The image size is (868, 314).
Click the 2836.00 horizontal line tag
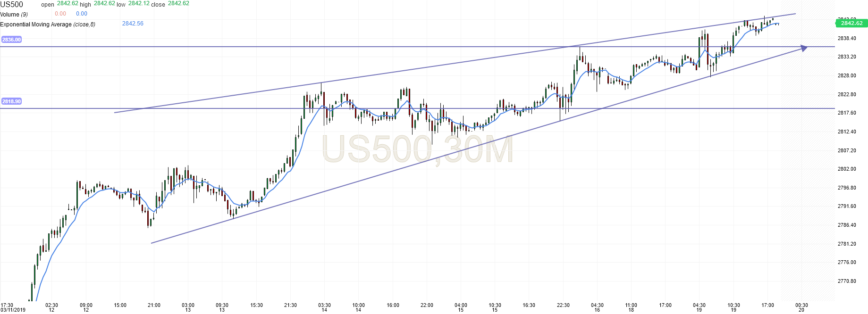click(x=11, y=40)
